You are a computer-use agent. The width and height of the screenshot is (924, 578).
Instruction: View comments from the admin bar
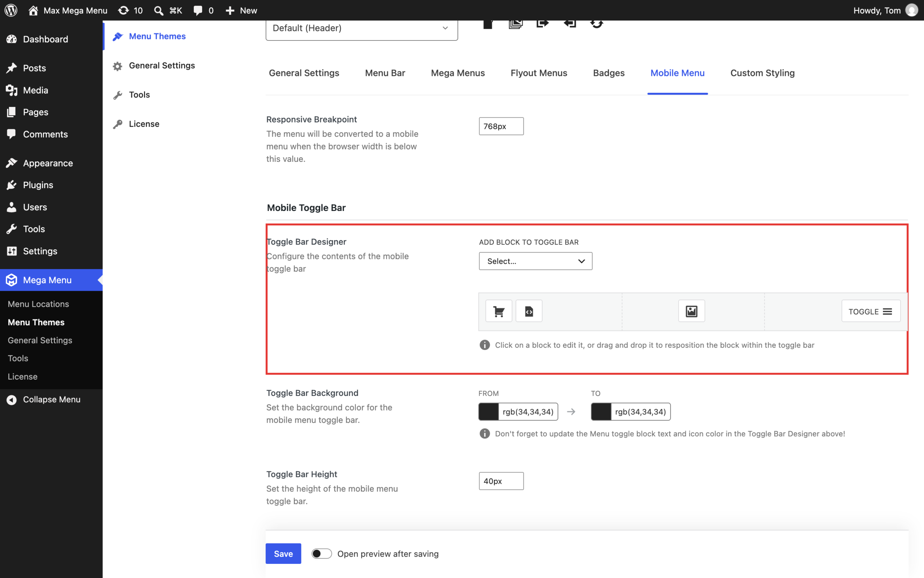204,10
